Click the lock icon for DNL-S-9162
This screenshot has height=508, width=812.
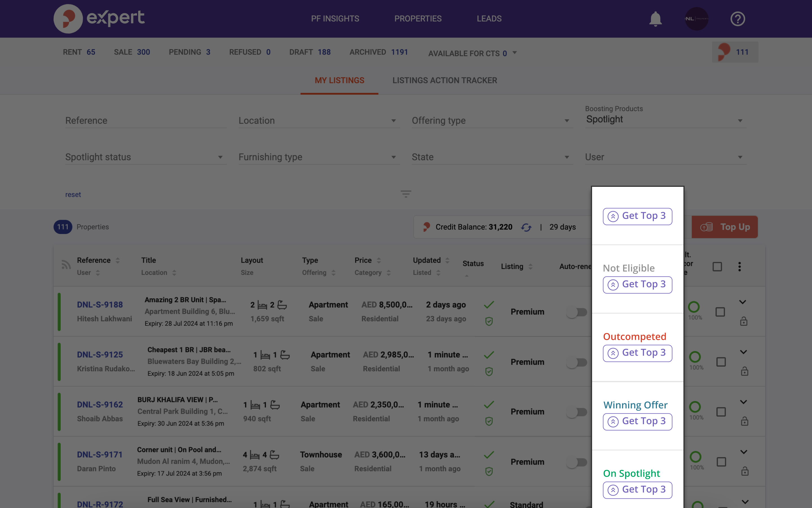click(745, 421)
